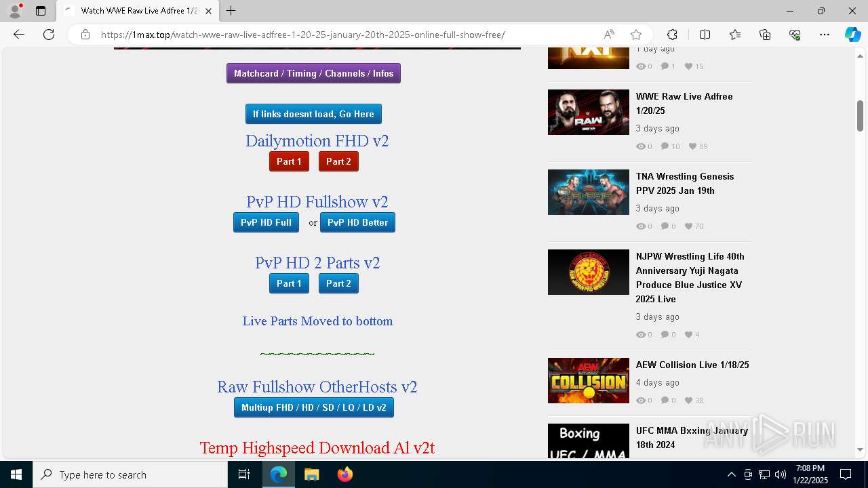
Task: Click the WWE Raw thumbnail image
Action: (x=589, y=112)
